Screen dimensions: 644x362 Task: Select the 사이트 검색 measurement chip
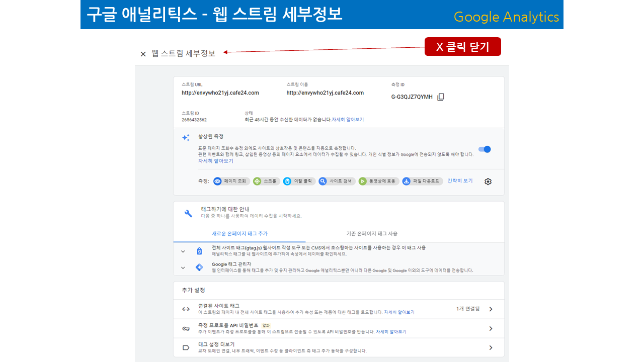click(337, 181)
